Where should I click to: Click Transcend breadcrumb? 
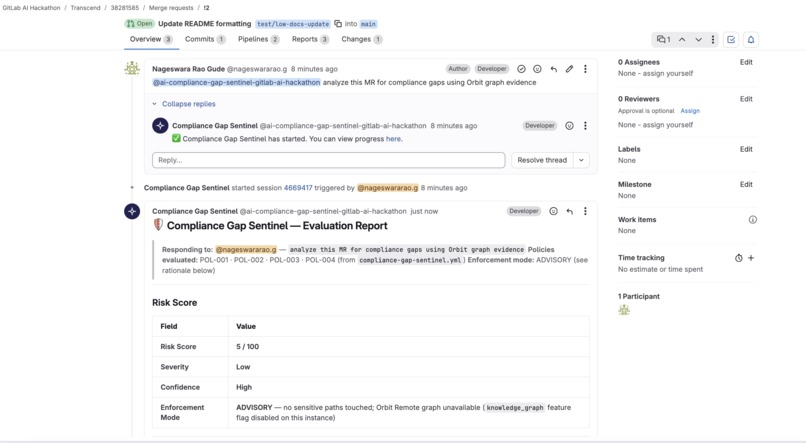tap(85, 8)
